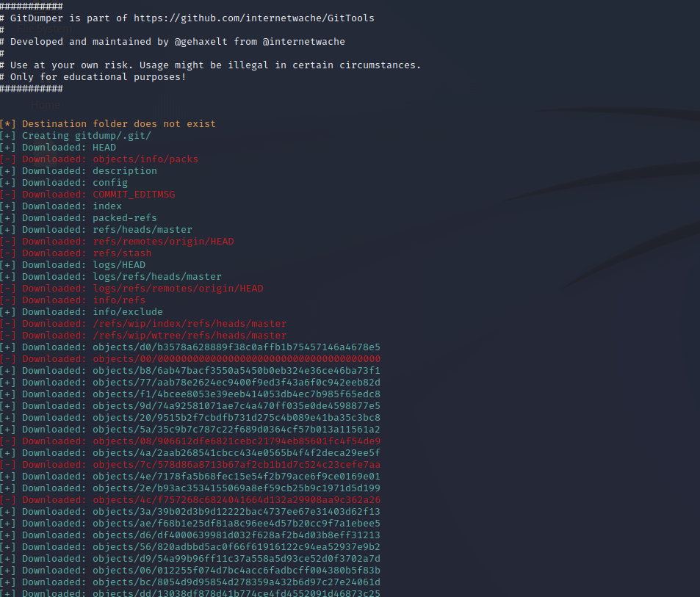Screen dimensions: 700x597
Task: Click the failed "objects/info/packs" entry
Action: [99, 159]
